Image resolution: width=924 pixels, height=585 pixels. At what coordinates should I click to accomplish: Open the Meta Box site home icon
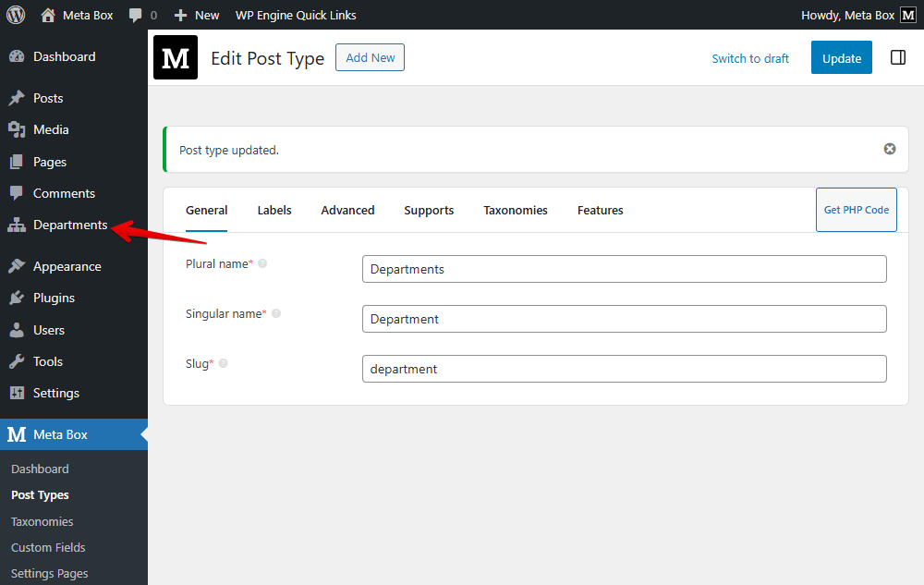coord(48,15)
